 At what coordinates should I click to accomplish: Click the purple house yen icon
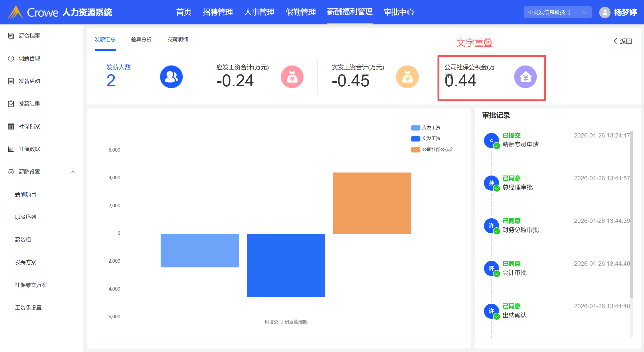click(525, 77)
